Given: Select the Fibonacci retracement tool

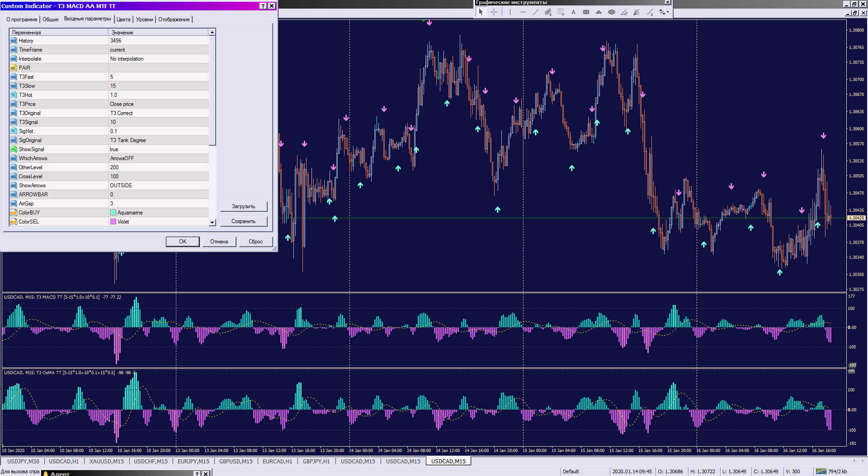Looking at the screenshot, I should [561, 12].
